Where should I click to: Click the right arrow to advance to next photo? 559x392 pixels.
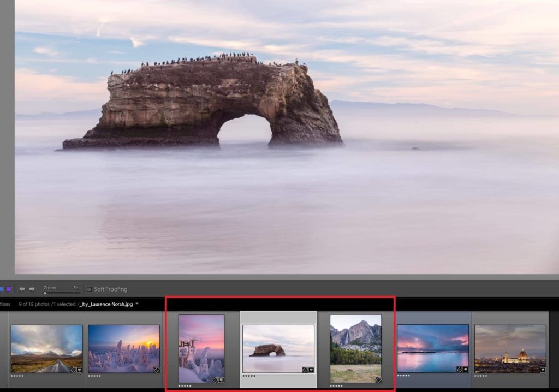[31, 288]
